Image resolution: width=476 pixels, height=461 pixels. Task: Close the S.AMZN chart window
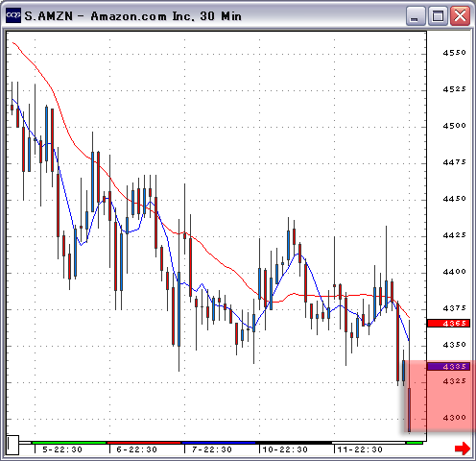pyautogui.click(x=460, y=15)
